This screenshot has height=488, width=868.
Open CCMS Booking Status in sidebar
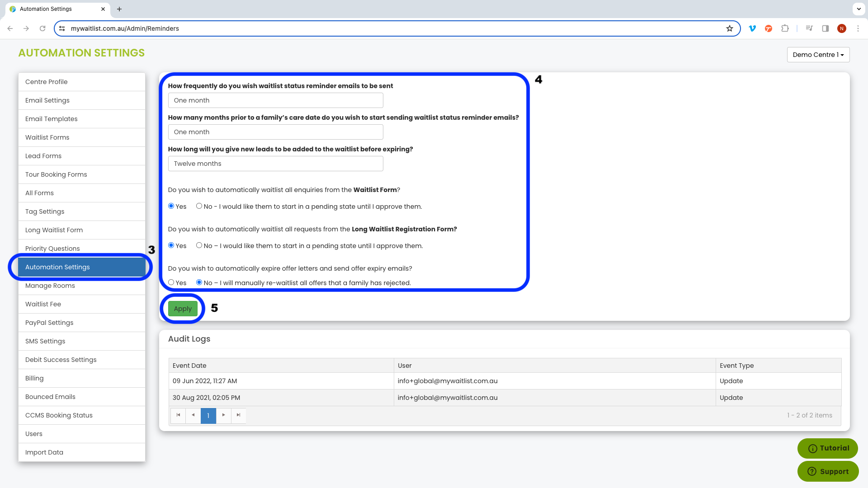coord(82,415)
